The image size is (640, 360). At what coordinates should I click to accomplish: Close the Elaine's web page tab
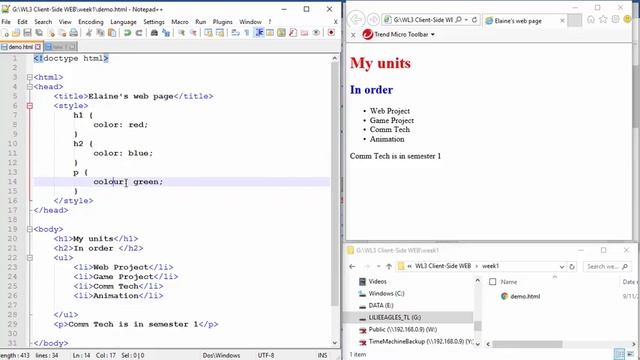pos(562,20)
